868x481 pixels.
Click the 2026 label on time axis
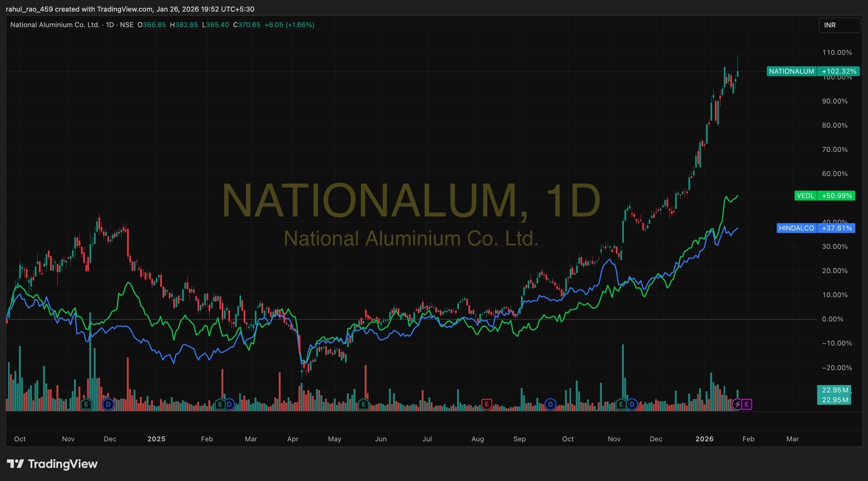704,439
